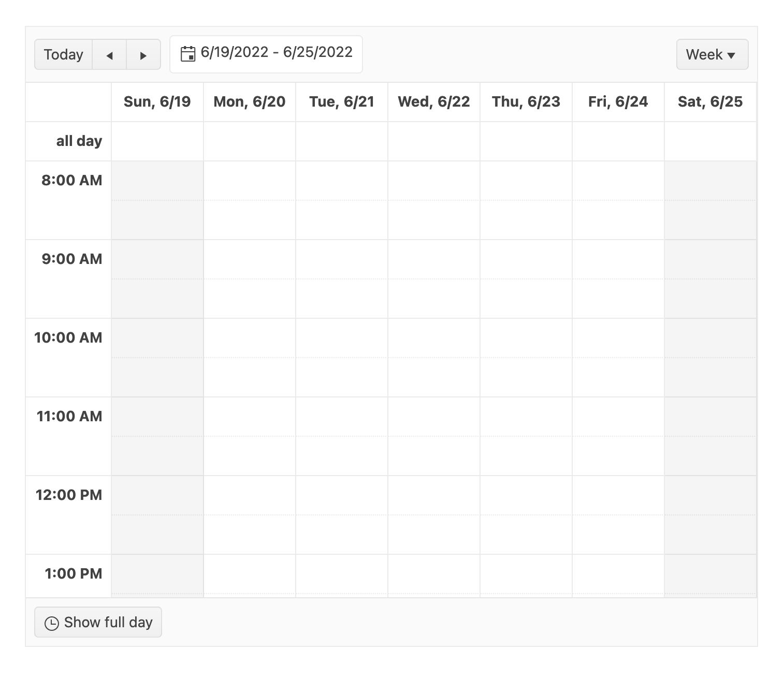The image size is (784, 679).
Task: Click the all day slot for Tuesday
Action: point(342,141)
